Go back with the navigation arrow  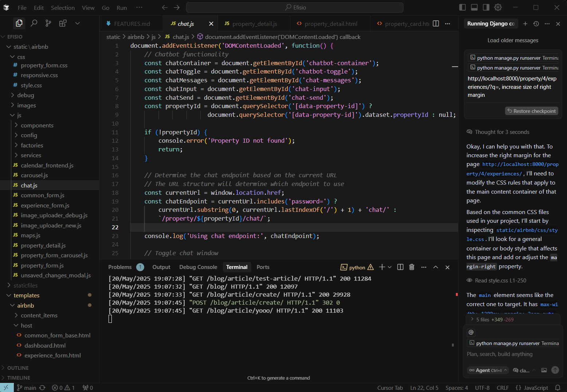pyautogui.click(x=165, y=7)
